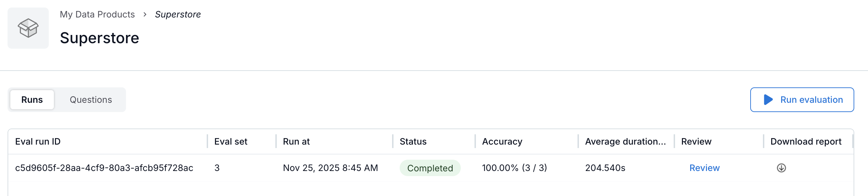Select the Runs tab
Viewport: 868px width, 196px height.
pos(32,100)
